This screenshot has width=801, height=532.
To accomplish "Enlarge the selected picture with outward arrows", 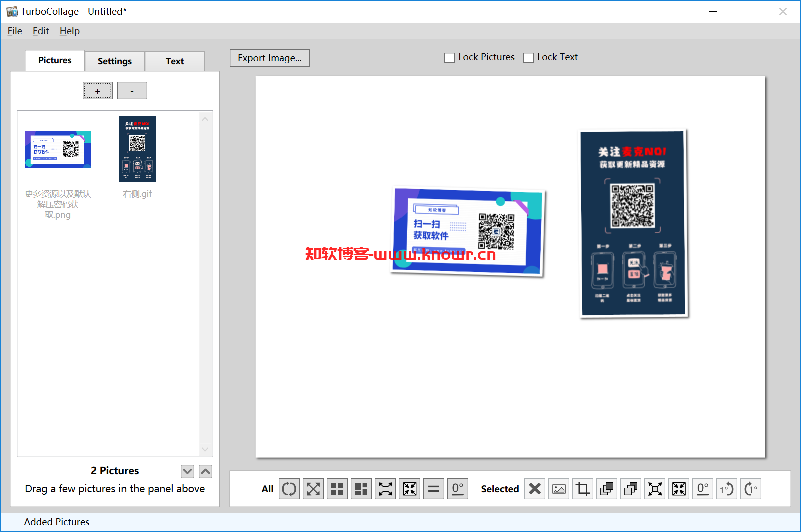I will pyautogui.click(x=655, y=489).
